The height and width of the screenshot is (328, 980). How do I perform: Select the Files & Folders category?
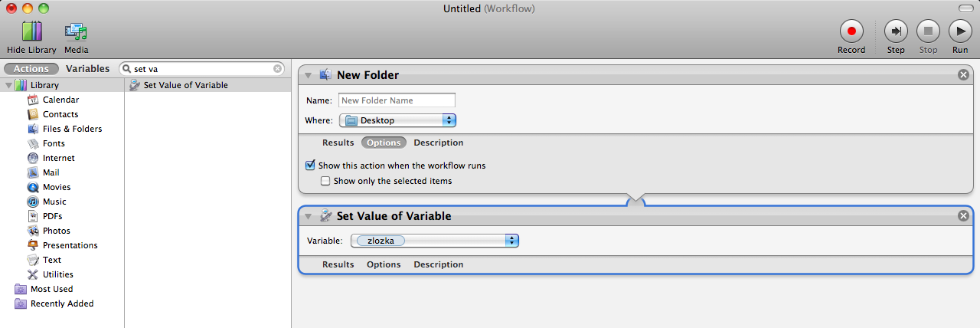point(72,129)
